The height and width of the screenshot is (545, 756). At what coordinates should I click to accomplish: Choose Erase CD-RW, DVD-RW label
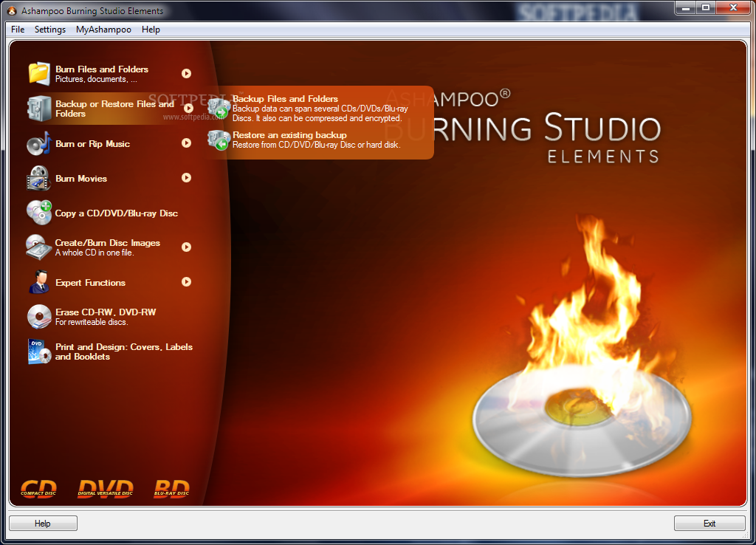tap(106, 312)
